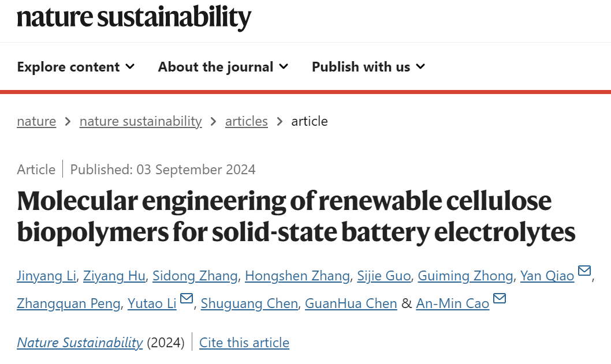This screenshot has height=364, width=611.
Task: Click the envelope icon beside Yutao Li
Action: point(187,298)
